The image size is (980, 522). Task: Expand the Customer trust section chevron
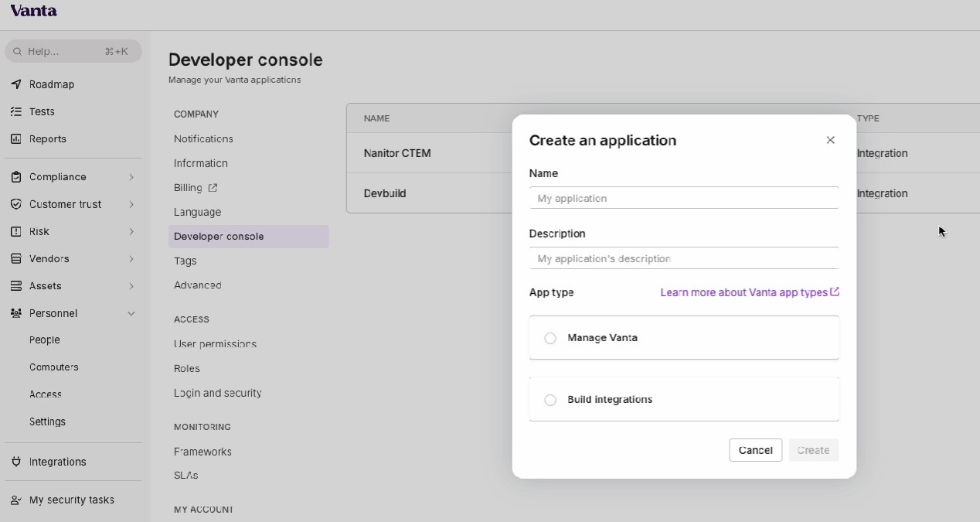click(131, 204)
